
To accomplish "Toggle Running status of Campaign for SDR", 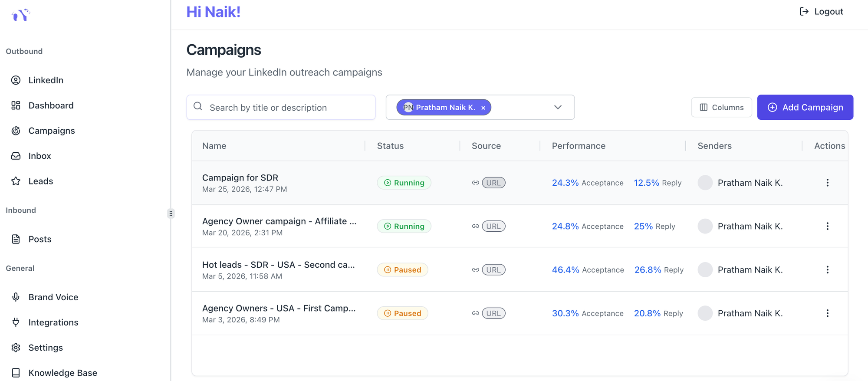I will click(x=404, y=183).
